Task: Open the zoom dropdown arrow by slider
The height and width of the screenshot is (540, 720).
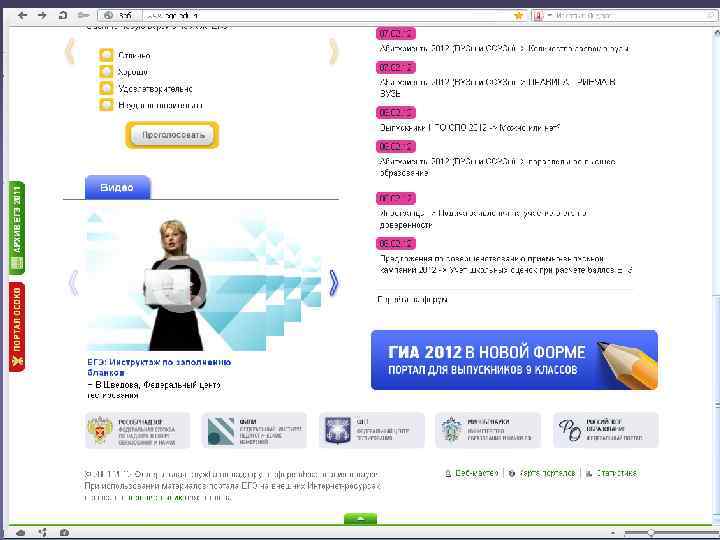Action: pos(613,533)
